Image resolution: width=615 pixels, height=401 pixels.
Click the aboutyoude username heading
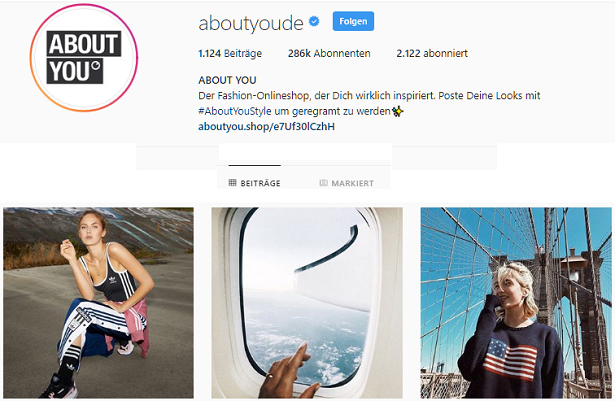tap(251, 23)
